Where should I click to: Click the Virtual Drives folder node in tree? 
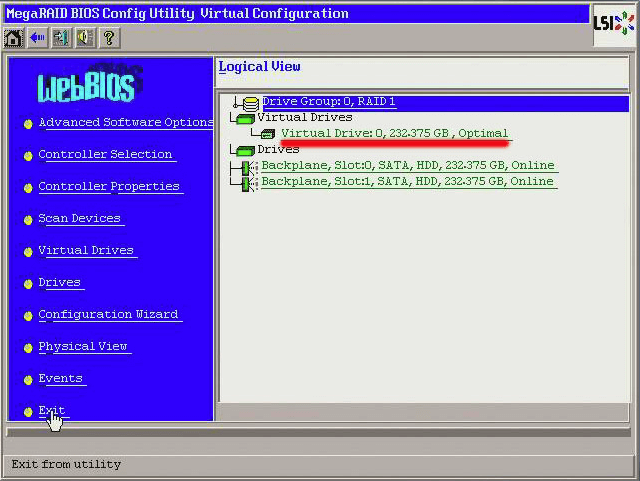pos(304,118)
